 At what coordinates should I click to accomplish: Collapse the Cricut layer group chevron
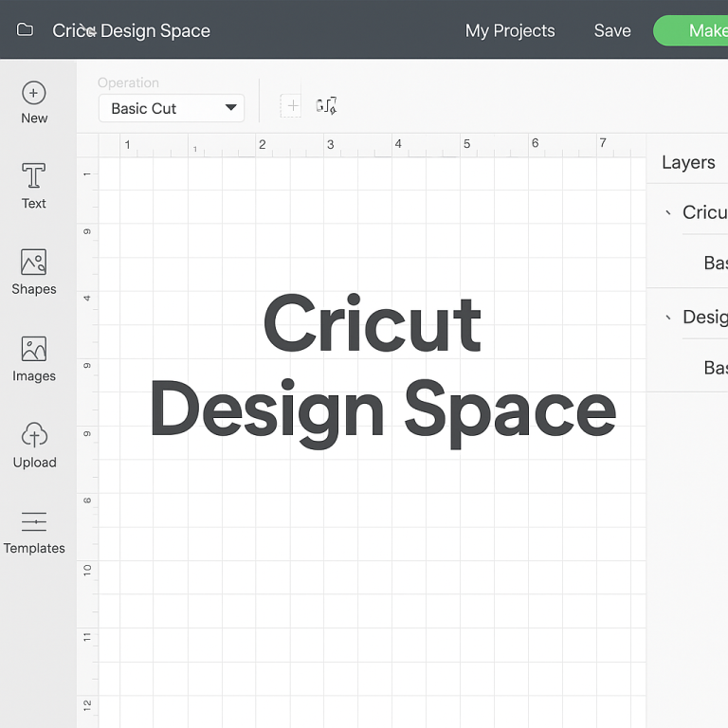tap(668, 212)
